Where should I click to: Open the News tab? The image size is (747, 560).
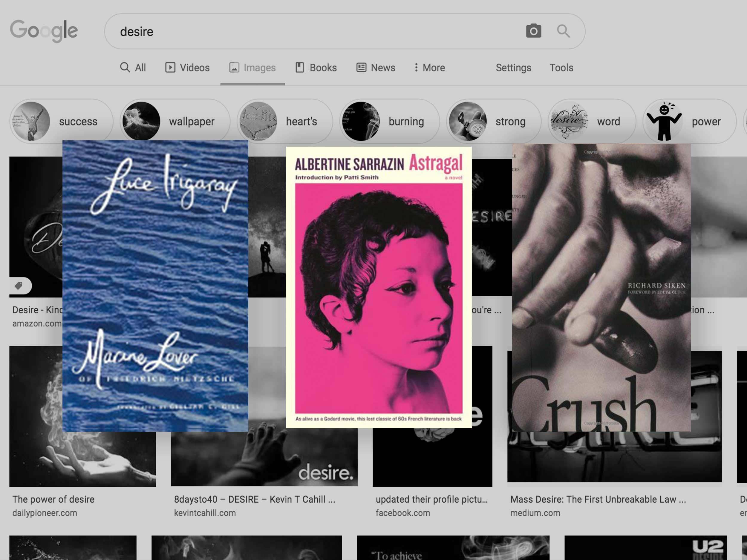click(x=376, y=67)
